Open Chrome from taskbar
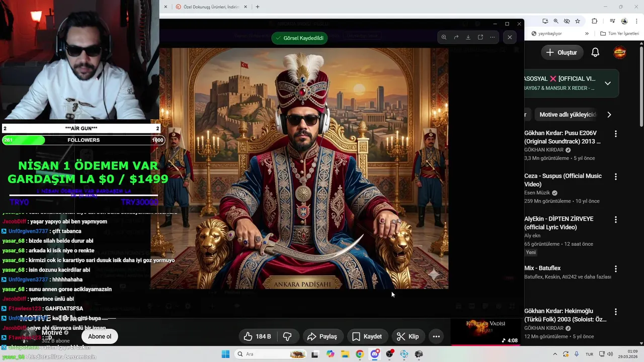Screen dimensions: 644x362 (x=360, y=354)
